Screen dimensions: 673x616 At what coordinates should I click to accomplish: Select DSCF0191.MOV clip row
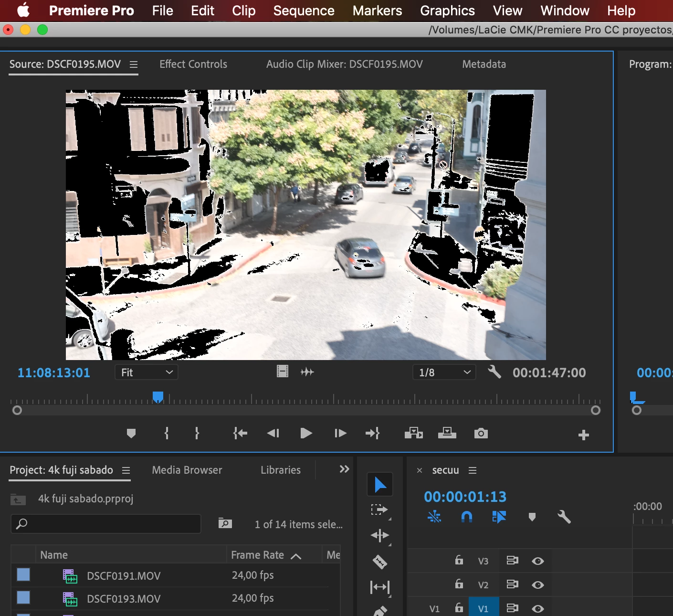(x=176, y=575)
